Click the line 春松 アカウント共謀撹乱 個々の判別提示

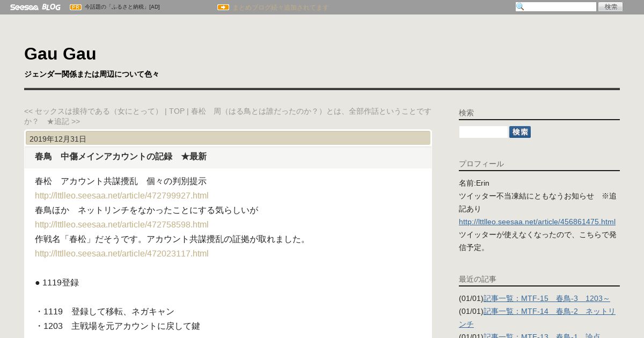121,181
